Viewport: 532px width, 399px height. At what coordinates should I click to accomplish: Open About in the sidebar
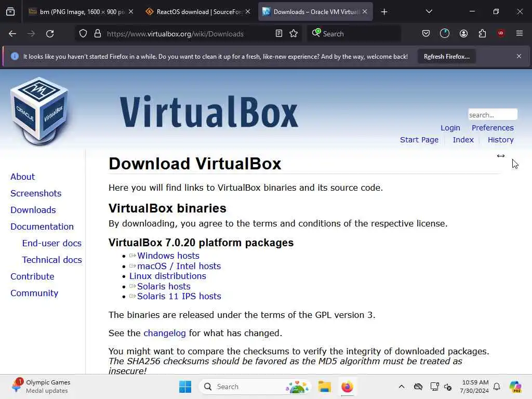[22, 177]
